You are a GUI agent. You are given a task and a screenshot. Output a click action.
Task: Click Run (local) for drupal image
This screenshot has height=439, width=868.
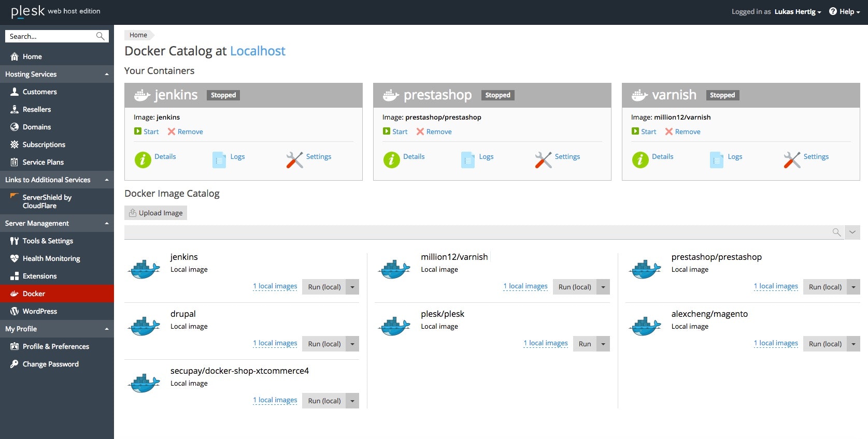pos(324,344)
